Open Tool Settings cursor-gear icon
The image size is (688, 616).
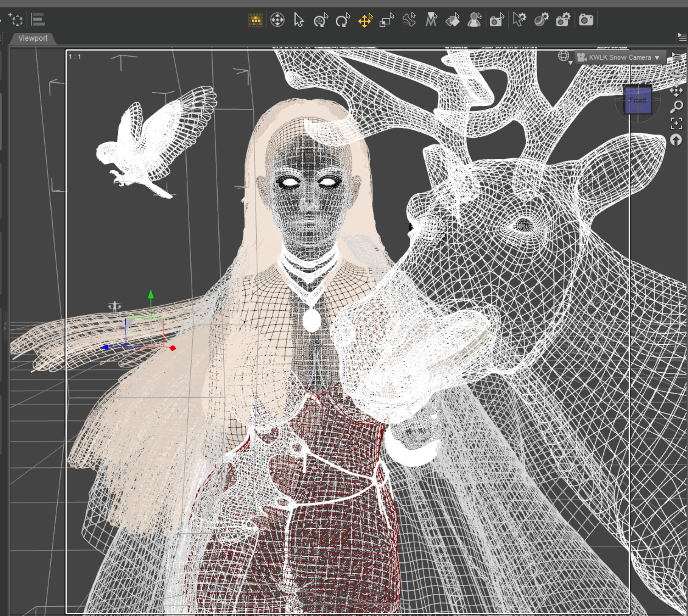[x=519, y=20]
